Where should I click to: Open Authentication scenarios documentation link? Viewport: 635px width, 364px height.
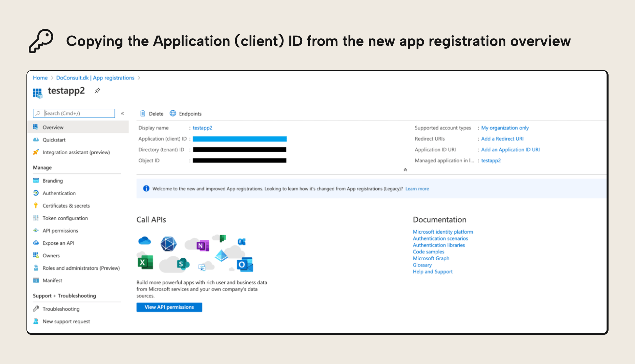point(440,238)
